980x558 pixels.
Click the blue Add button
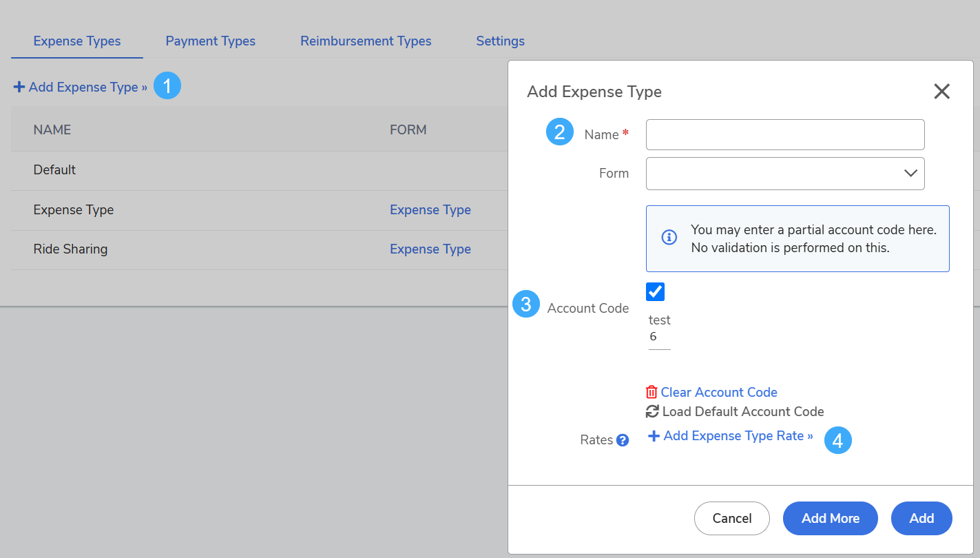click(x=921, y=518)
